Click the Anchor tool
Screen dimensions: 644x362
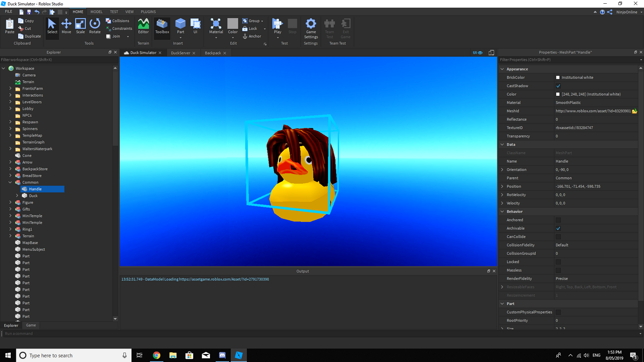click(x=252, y=36)
